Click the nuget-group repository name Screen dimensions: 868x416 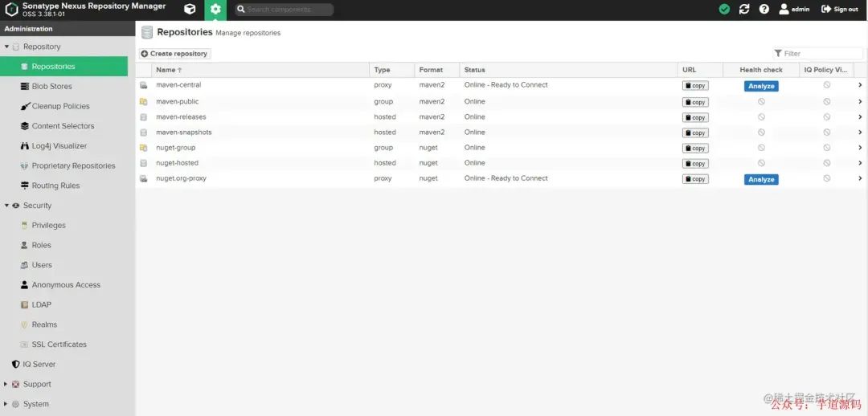[175, 148]
